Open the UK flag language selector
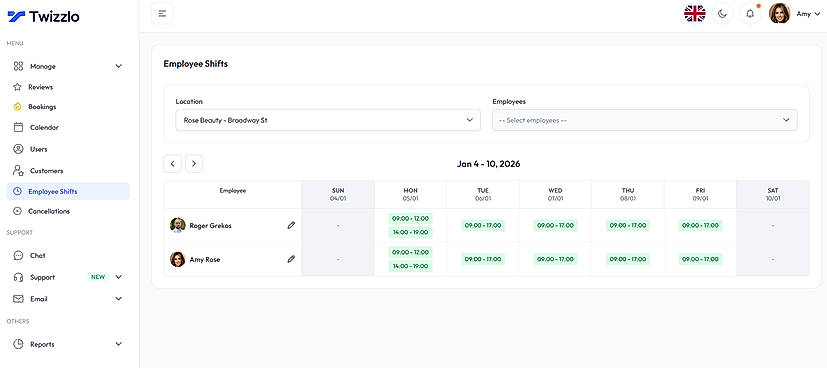The height and width of the screenshot is (368, 827). click(x=695, y=14)
